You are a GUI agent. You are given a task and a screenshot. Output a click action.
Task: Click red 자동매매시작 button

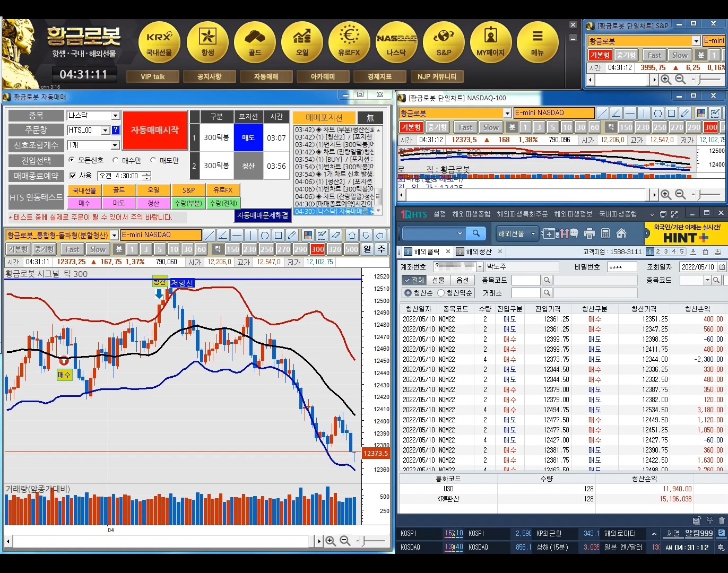155,131
